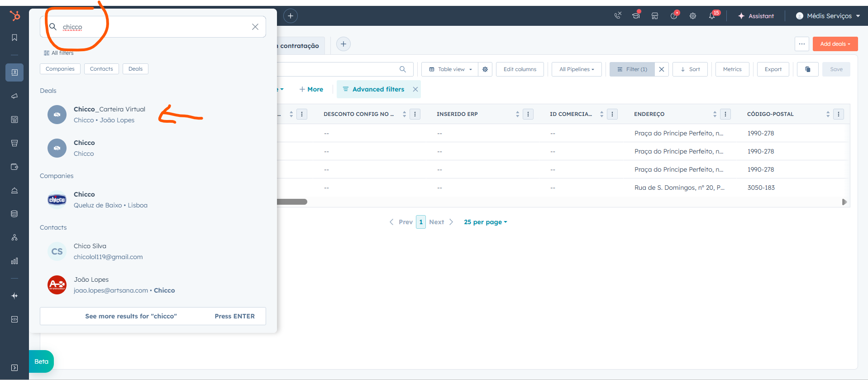Click the horizontal table scrollbar

click(x=292, y=202)
